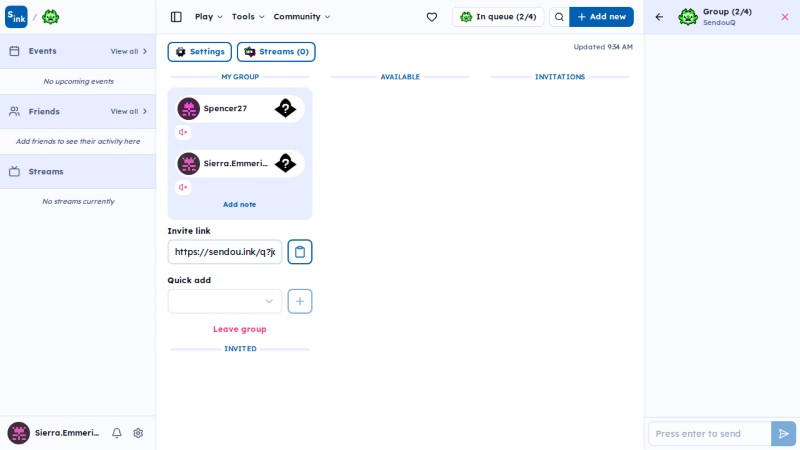Click the SendouQ green mascot icon in breadcrumb
800x450 pixels.
(51, 17)
